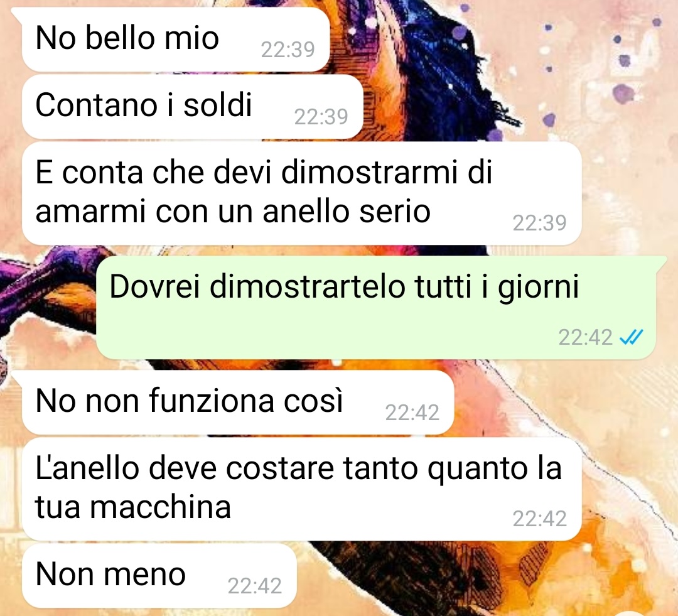This screenshot has height=616, width=678.
Task: Tap the word 'macchina' in the received message
Action: 161,507
